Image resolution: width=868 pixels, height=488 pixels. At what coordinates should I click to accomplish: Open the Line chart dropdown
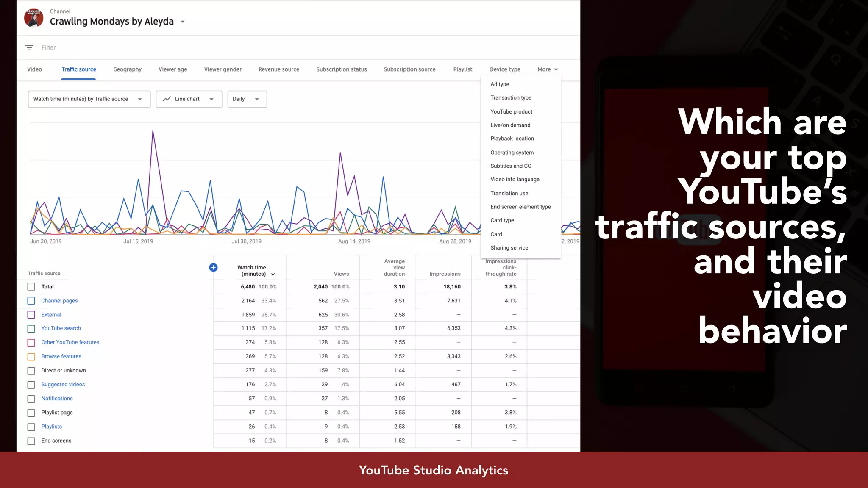click(x=189, y=99)
